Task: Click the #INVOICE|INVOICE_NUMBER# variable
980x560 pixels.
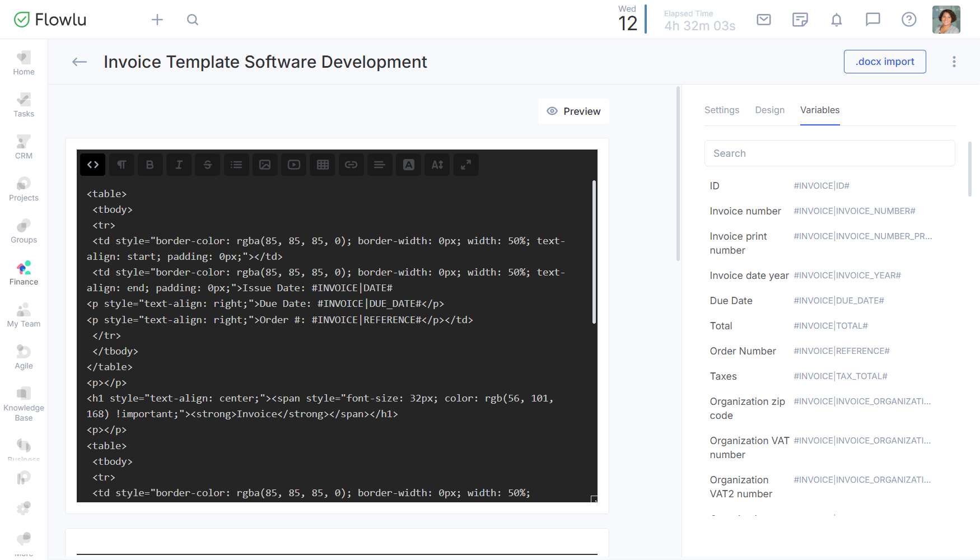Action: tap(855, 211)
